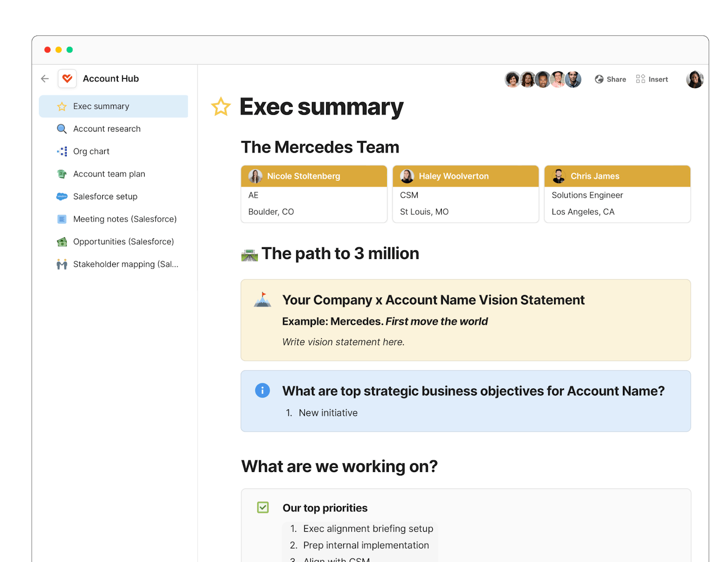The image size is (728, 562).
Task: Click the Share button
Action: 610,79
